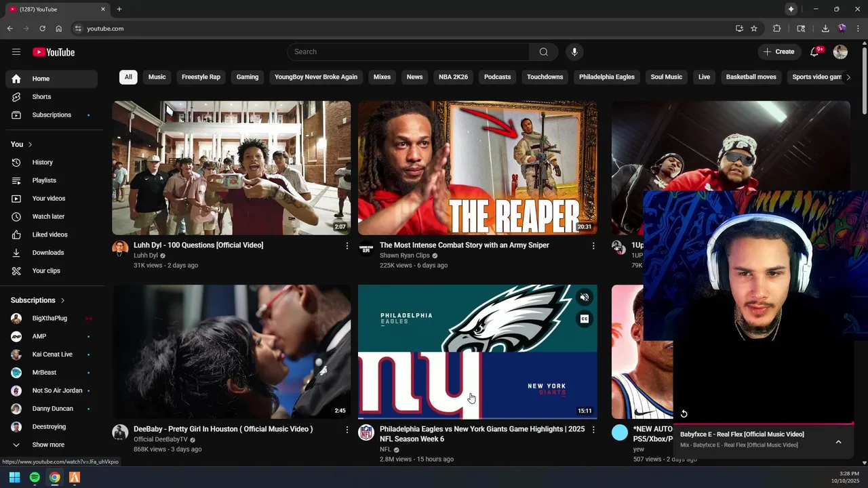Viewport: 868px width, 488px height.
Task: Open more options for Eagles vs Giants video
Action: pyautogui.click(x=593, y=429)
